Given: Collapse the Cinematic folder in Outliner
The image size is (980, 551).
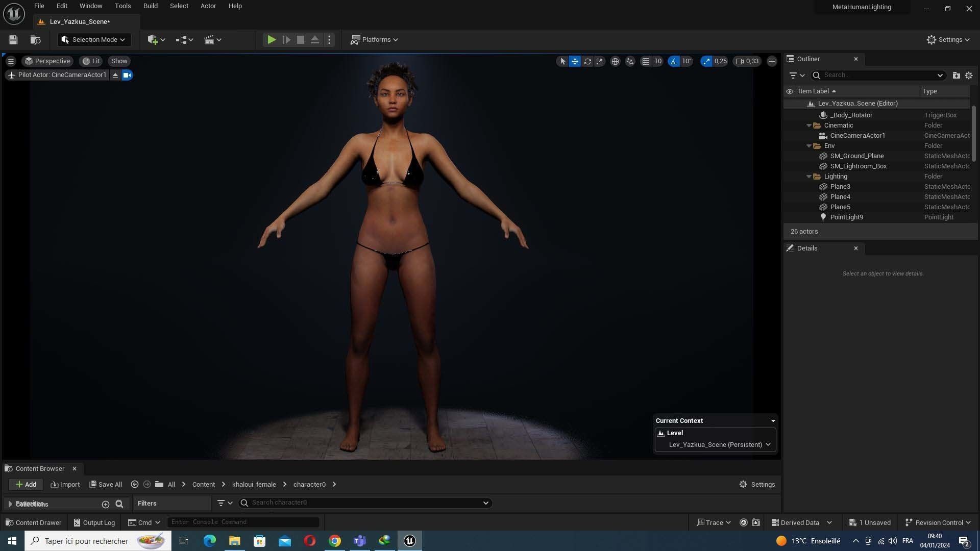Looking at the screenshot, I should [x=809, y=126].
